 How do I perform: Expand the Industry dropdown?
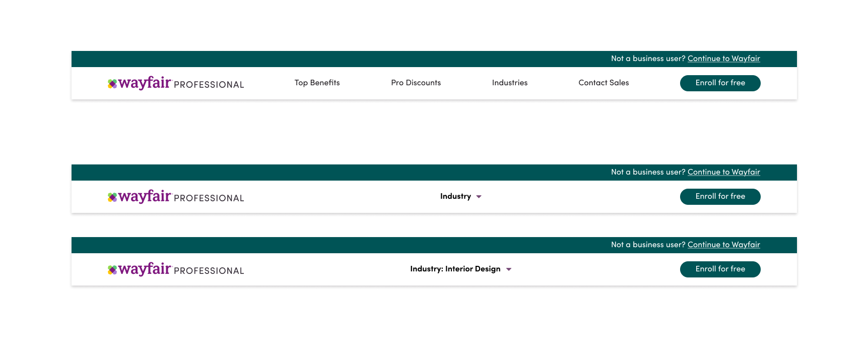coord(461,196)
